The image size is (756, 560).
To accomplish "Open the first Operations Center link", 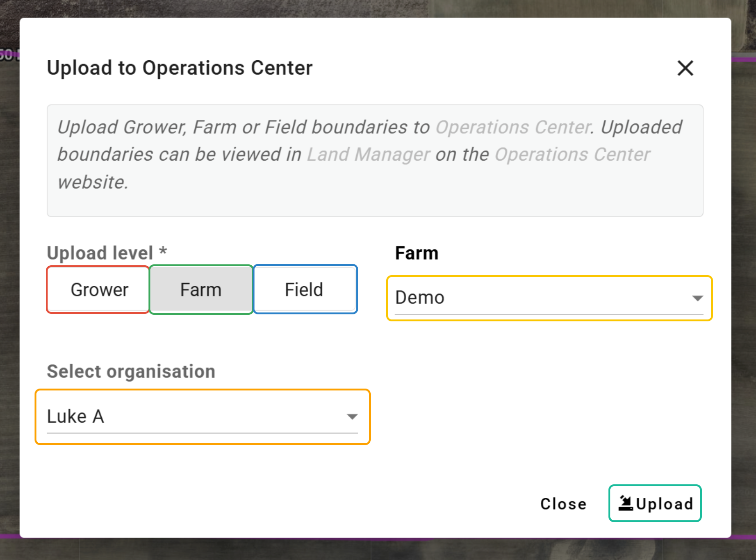I will [x=513, y=128].
